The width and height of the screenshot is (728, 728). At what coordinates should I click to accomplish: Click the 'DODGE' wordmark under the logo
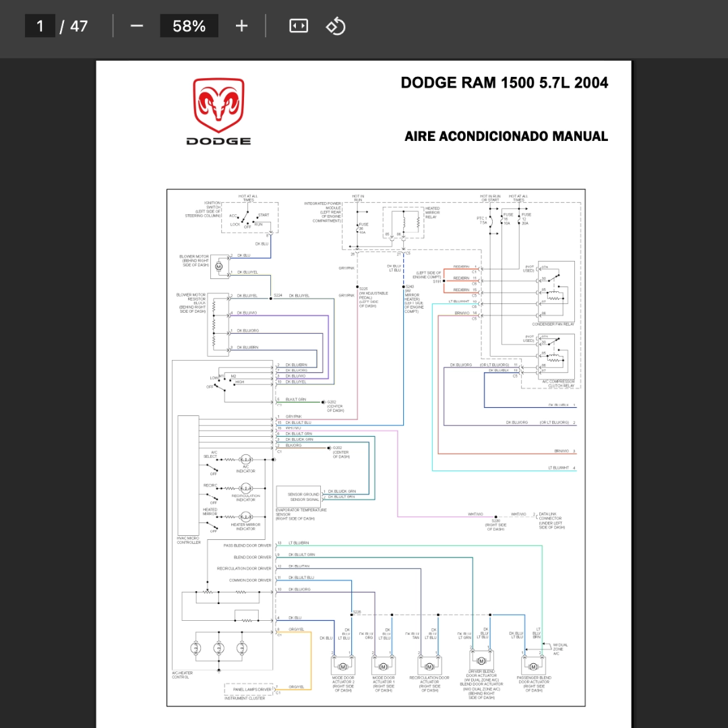coord(218,141)
